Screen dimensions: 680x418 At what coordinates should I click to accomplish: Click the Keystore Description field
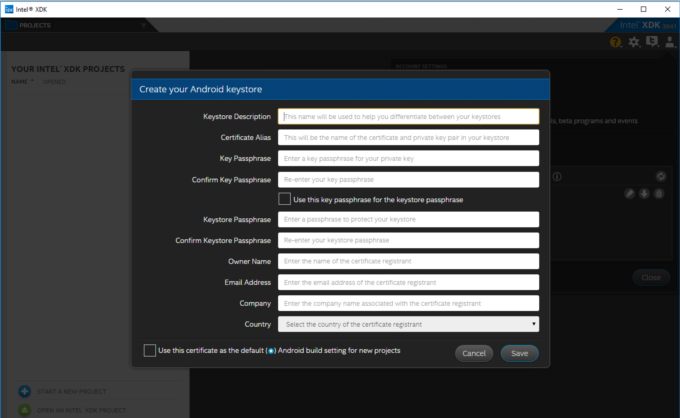click(x=409, y=117)
